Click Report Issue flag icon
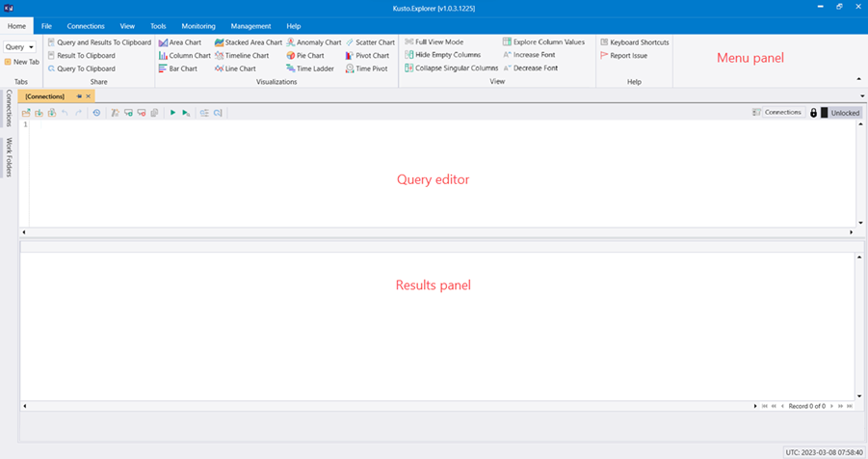868x459 pixels. tap(622, 56)
